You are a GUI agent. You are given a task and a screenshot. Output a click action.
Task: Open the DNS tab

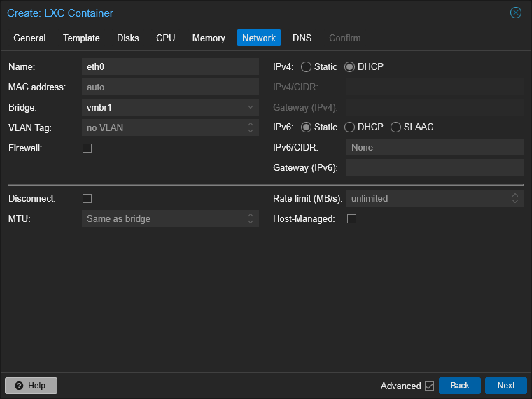pos(302,38)
